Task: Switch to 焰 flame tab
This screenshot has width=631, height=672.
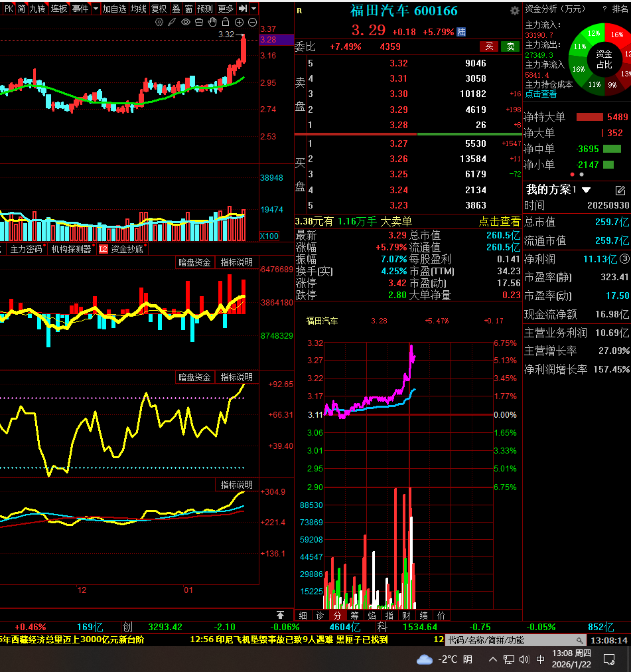Action: point(372,616)
